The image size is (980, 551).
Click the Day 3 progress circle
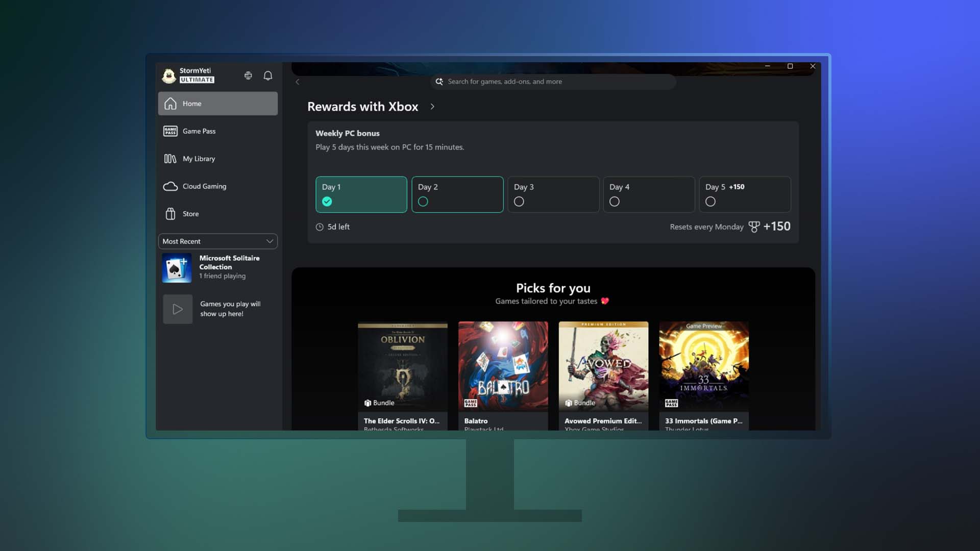[x=519, y=202]
